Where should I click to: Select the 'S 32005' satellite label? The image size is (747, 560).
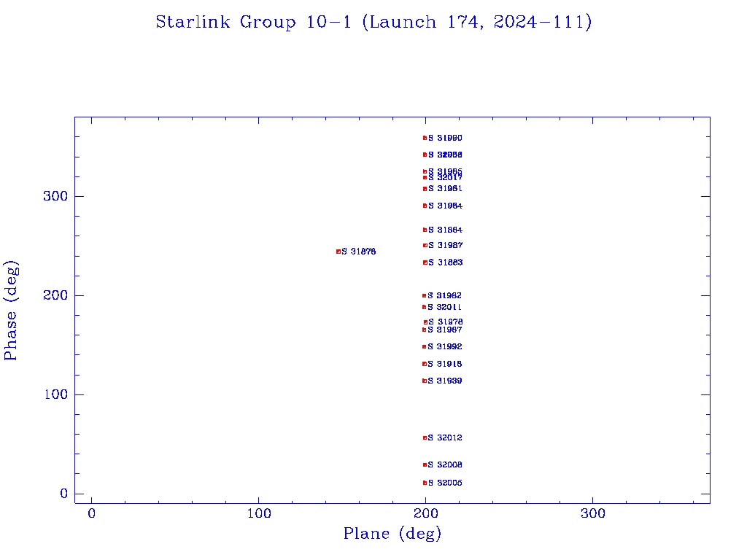(445, 483)
